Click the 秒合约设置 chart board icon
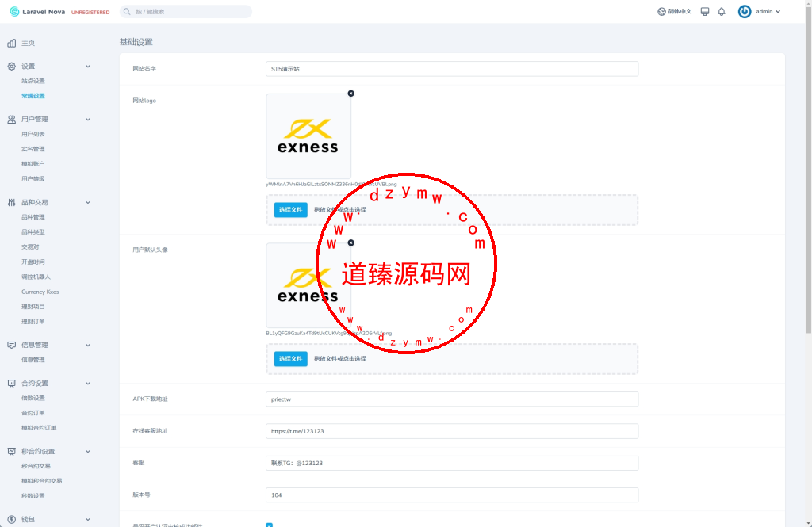 click(11, 452)
